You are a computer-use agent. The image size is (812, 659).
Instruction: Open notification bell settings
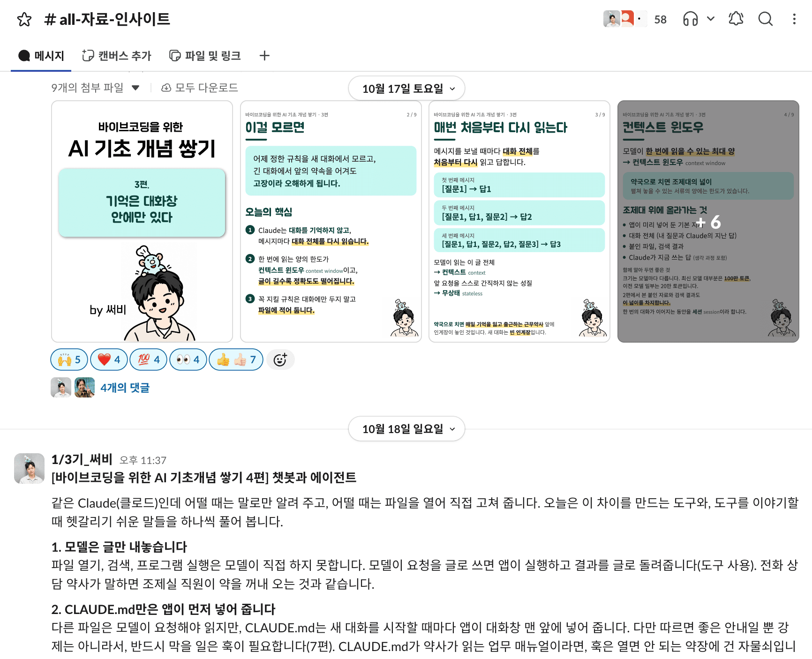(x=736, y=19)
